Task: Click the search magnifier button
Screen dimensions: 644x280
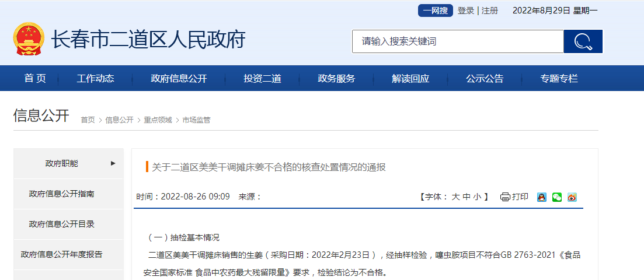Action: point(583,41)
